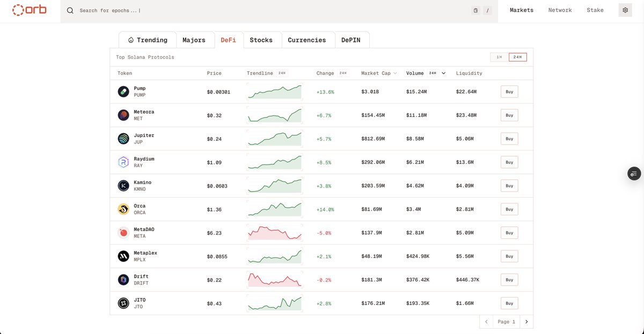This screenshot has width=644, height=334.
Task: Buy the Pump token
Action: pos(509,92)
